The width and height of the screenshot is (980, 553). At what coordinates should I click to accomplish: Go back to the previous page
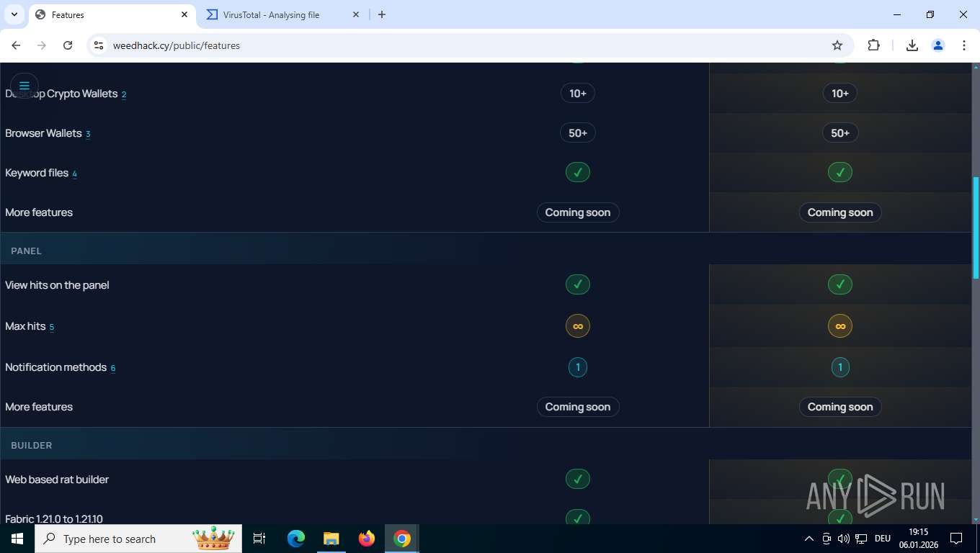16,45
